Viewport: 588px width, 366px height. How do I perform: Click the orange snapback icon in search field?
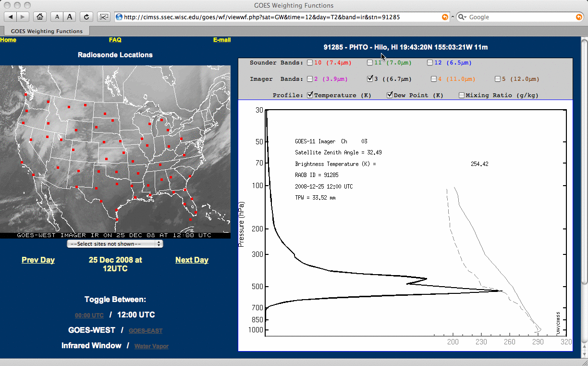tap(579, 17)
